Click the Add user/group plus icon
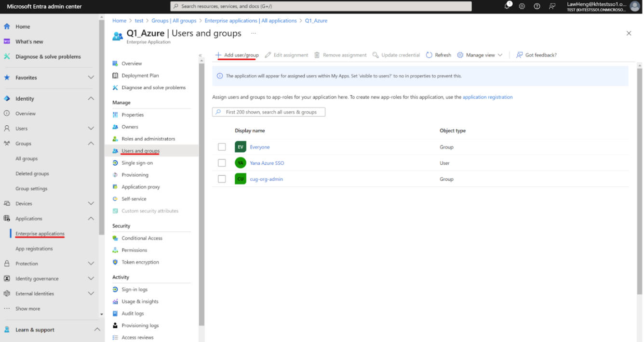This screenshot has width=644, height=342. pyautogui.click(x=218, y=55)
